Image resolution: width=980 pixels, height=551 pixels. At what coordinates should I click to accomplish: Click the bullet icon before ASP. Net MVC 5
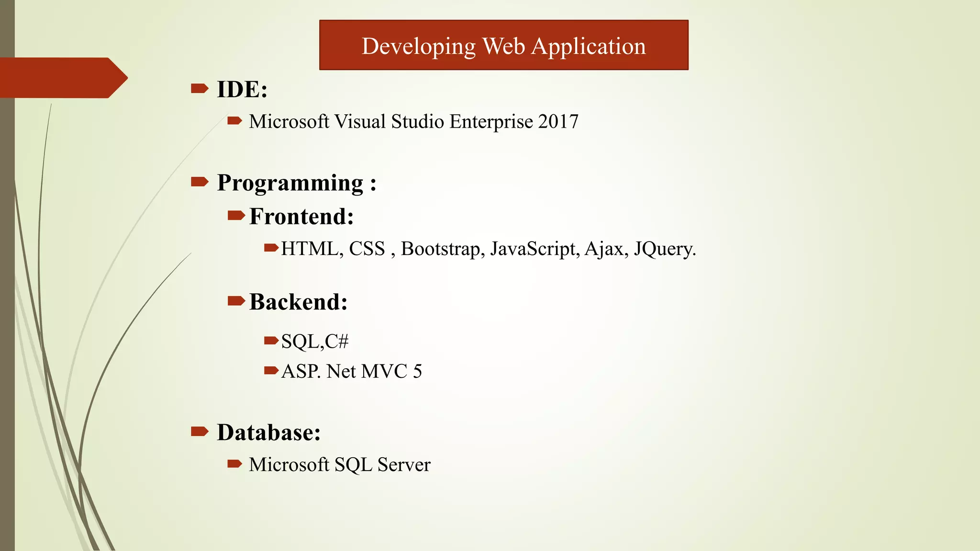coord(271,370)
